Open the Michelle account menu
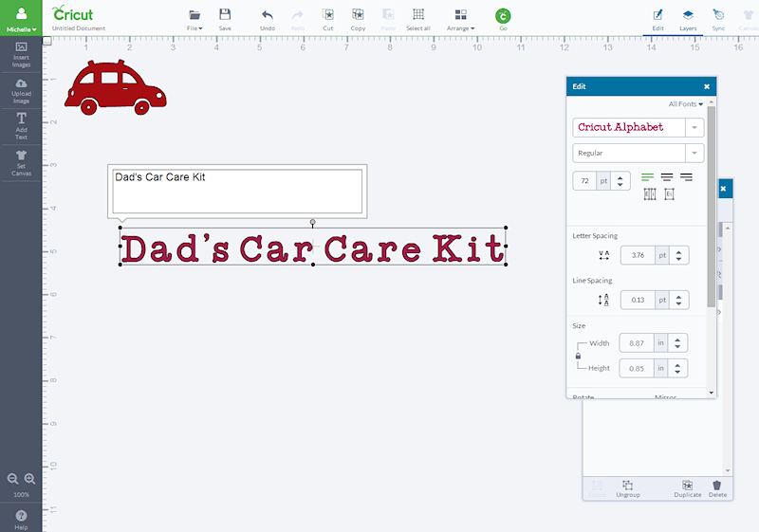 click(21, 18)
